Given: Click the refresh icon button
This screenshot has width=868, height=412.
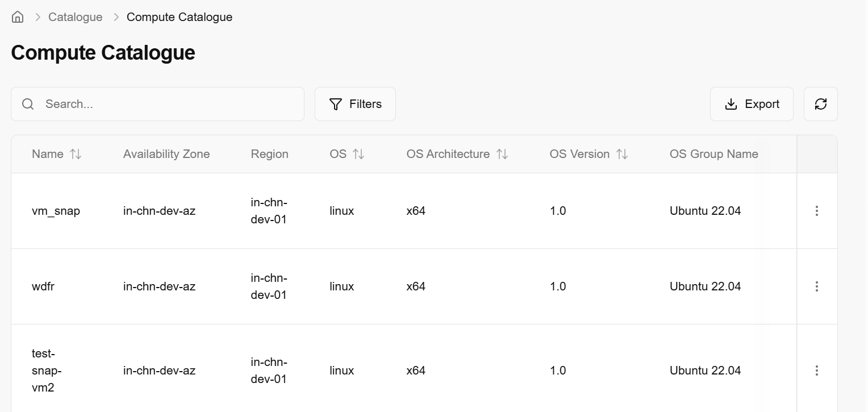Looking at the screenshot, I should click(x=820, y=104).
